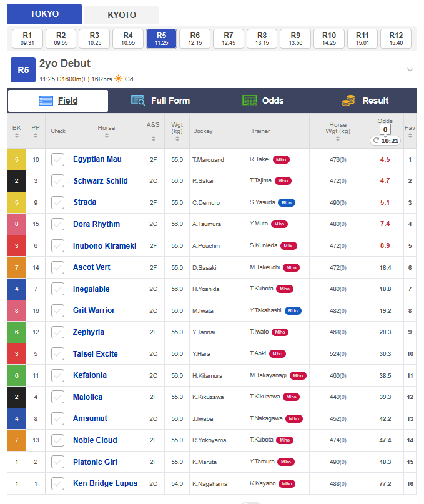The width and height of the screenshot is (424, 504).
Task: Sort by Fav column arrows
Action: (x=410, y=136)
